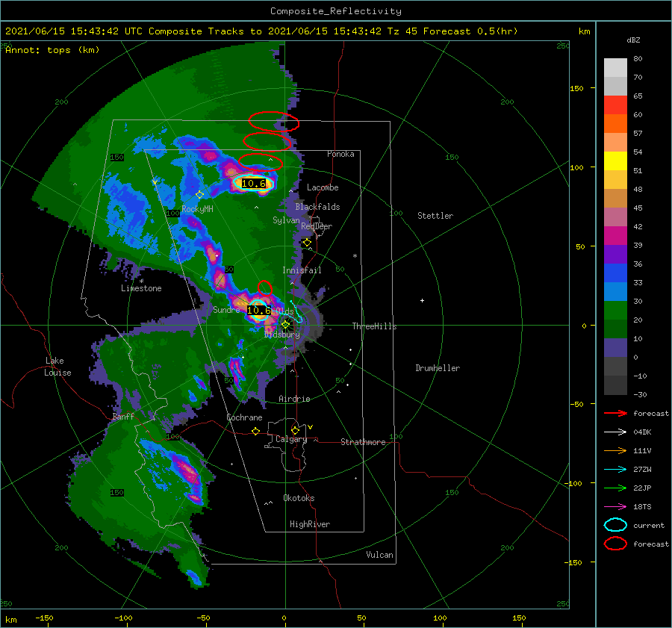Screen dimensions: 672x628
Task: Click the Banff town label
Action: [x=123, y=416]
